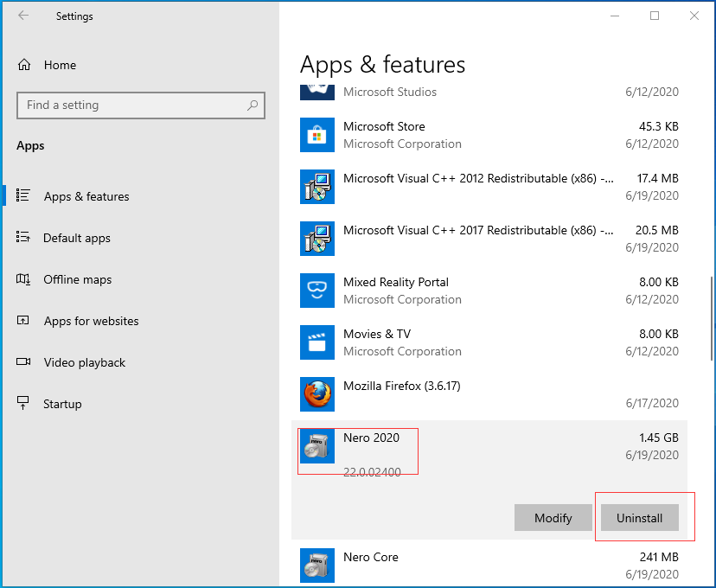Open Startup section
Viewport: 716px width, 588px height.
[x=62, y=404]
